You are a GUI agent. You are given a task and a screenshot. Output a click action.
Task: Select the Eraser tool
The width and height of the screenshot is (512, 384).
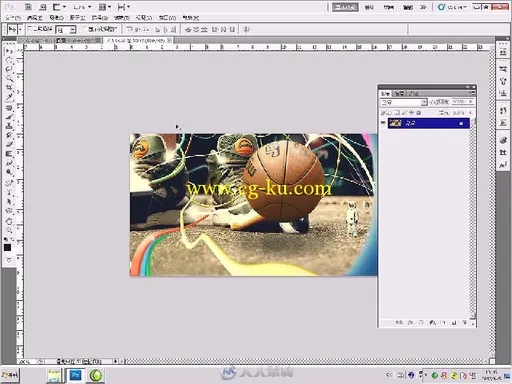point(9,145)
